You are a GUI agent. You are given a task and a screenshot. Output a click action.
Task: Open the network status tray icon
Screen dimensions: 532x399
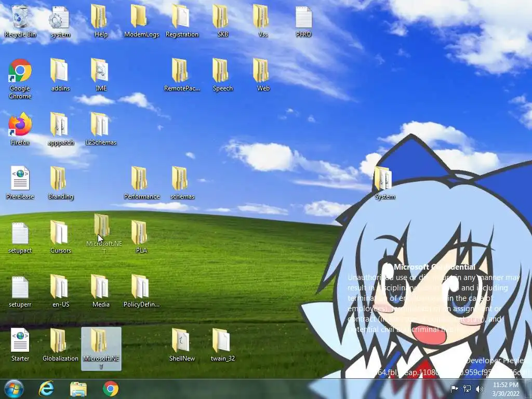point(467,389)
